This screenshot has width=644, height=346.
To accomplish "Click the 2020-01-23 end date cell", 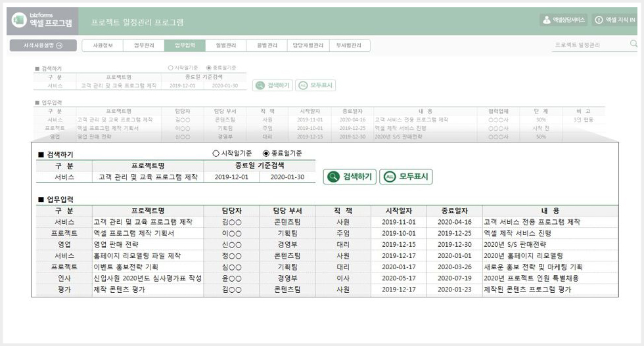I will [455, 290].
